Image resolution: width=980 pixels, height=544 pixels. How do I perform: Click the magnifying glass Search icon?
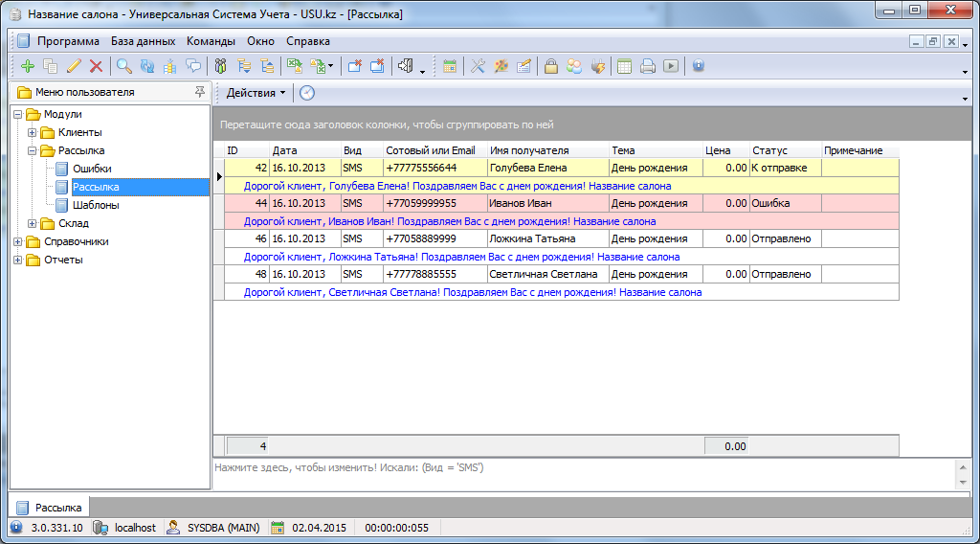click(124, 66)
